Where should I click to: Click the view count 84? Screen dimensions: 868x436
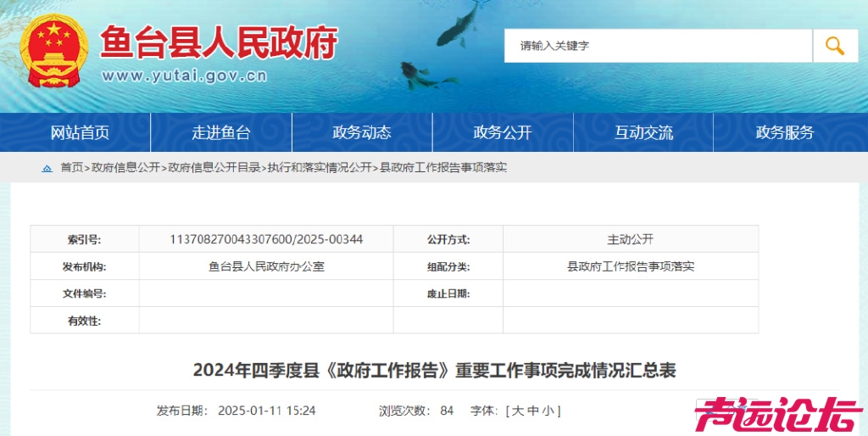447,411
